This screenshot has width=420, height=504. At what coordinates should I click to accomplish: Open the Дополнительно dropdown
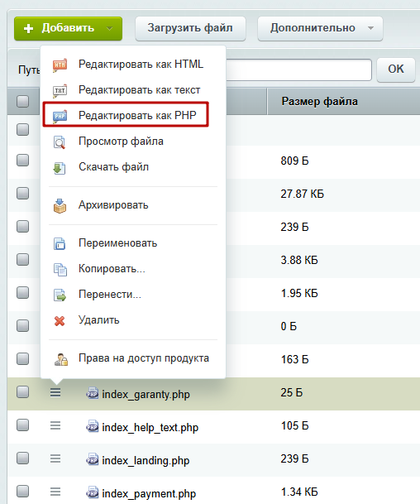coord(320,29)
